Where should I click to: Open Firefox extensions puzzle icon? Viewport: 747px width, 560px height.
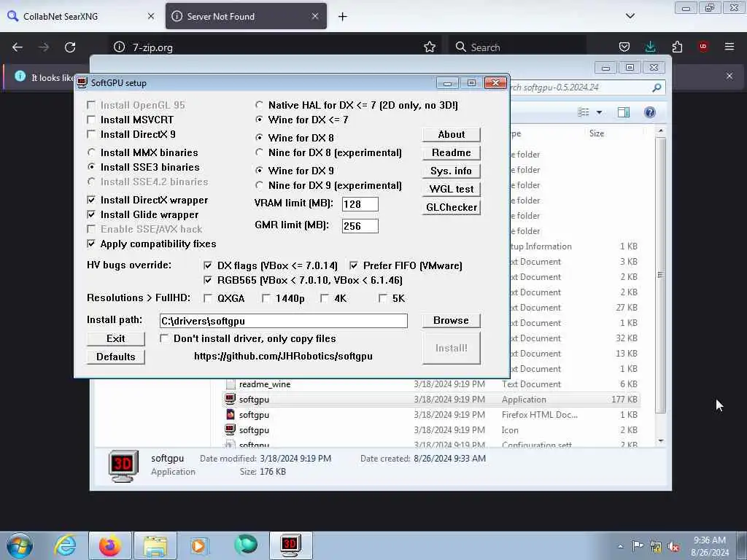(x=677, y=47)
